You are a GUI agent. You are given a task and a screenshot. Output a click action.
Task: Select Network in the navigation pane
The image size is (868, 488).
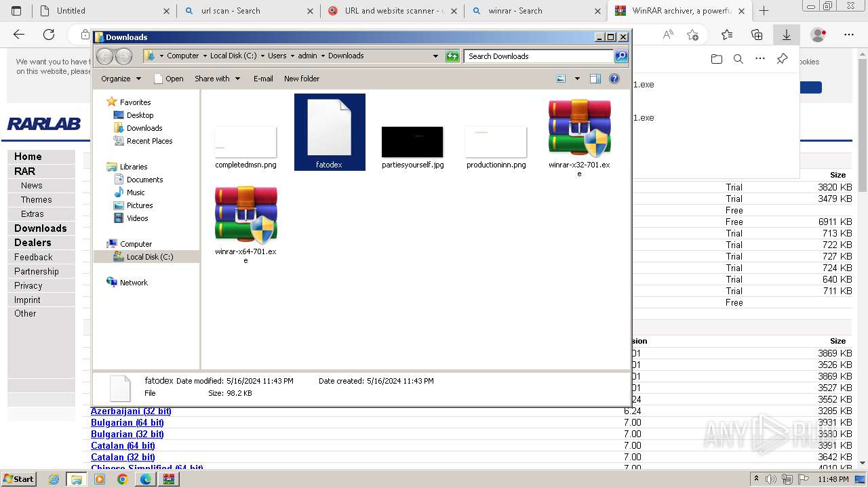(134, 283)
